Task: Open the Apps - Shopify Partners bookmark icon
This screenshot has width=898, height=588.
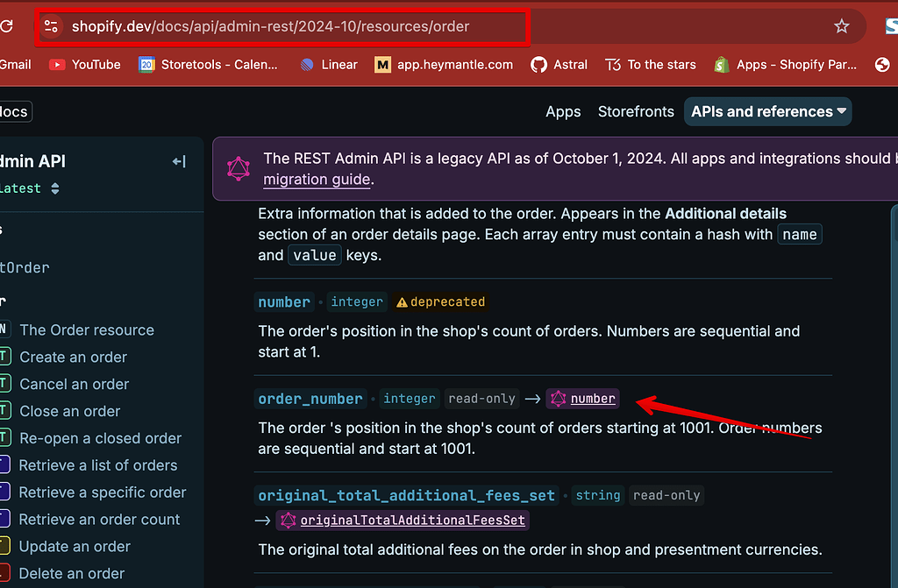Action: point(722,65)
